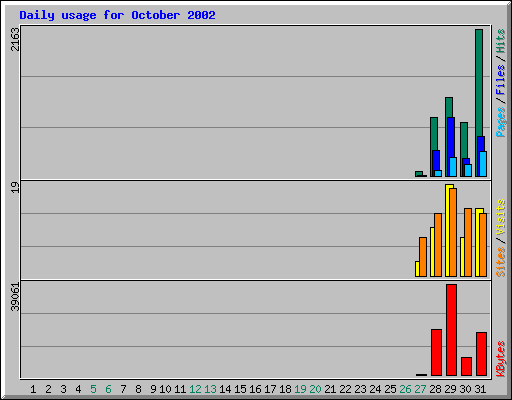Click the day 31 axis label
The height and width of the screenshot is (400, 512).
point(480,389)
